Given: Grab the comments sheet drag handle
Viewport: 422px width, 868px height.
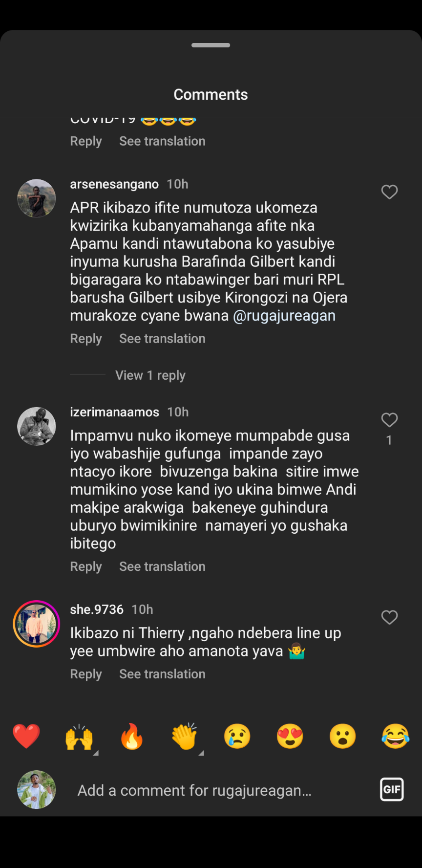Looking at the screenshot, I should point(211,45).
